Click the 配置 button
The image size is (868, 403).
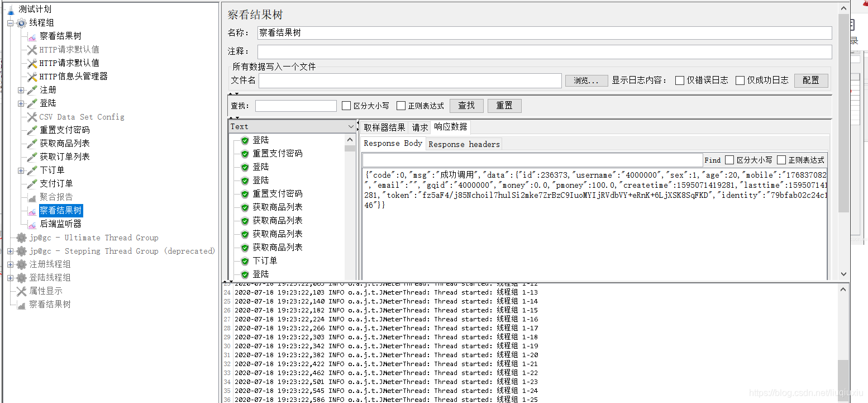[811, 80]
